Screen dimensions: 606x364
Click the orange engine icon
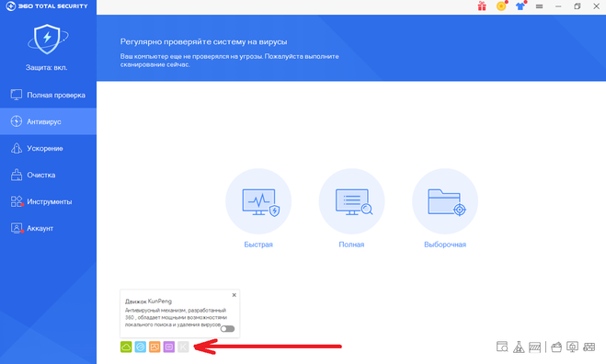click(x=154, y=347)
